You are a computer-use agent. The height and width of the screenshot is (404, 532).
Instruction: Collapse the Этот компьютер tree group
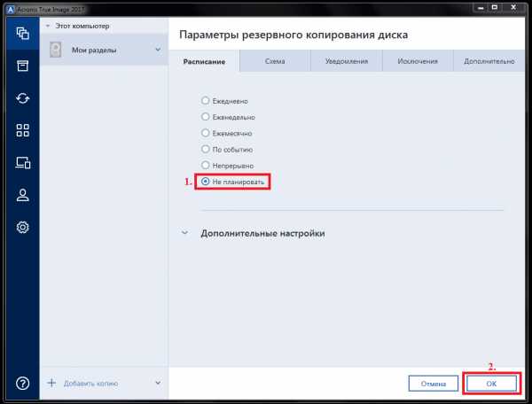(48, 26)
